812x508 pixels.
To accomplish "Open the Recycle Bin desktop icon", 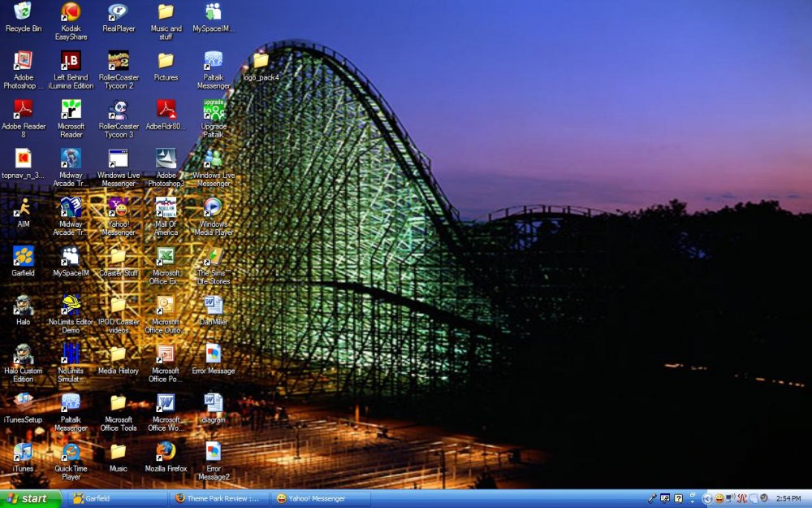I will pos(24,12).
